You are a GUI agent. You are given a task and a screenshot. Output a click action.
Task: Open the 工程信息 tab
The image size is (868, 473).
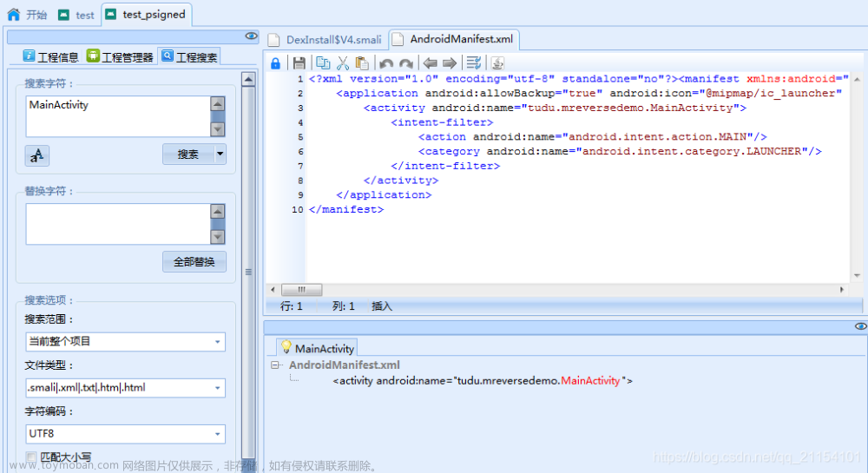(x=50, y=56)
